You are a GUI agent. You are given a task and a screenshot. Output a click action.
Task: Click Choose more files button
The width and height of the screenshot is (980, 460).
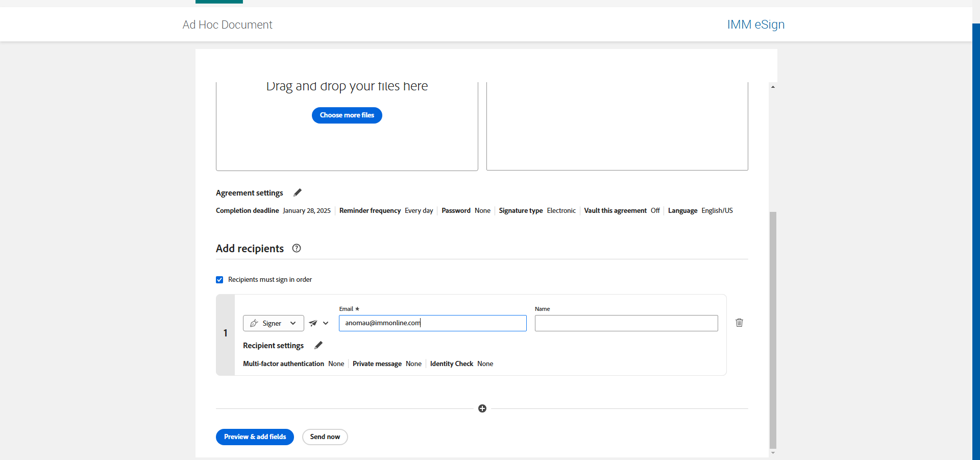point(347,115)
